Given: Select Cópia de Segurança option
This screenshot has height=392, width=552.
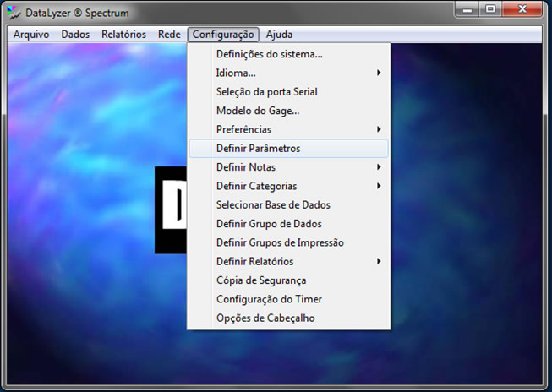Looking at the screenshot, I should tap(261, 280).
